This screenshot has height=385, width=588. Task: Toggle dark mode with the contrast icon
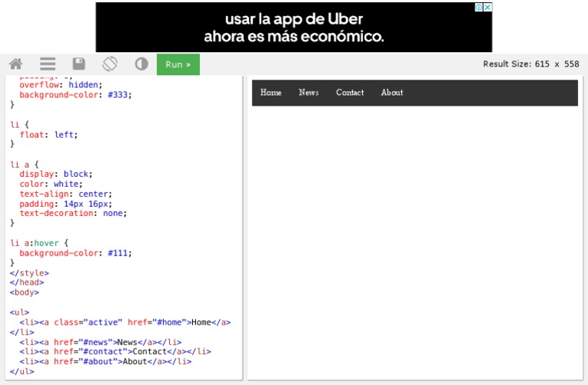coord(142,64)
